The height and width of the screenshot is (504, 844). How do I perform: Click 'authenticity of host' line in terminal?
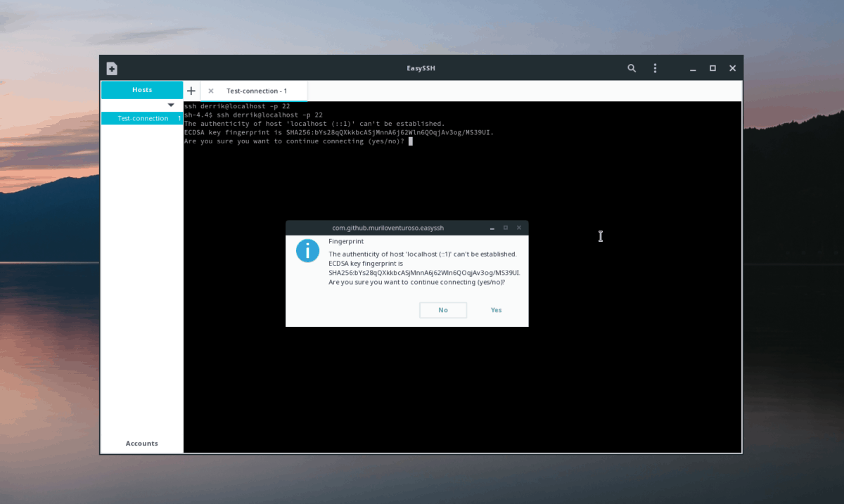coord(314,124)
